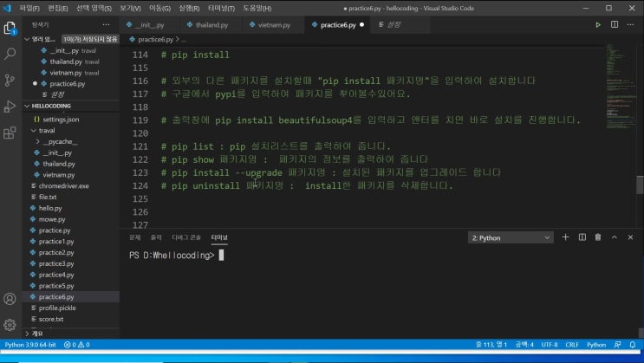The height and width of the screenshot is (363, 644).
Task: Open the View menu
Action: point(130,8)
